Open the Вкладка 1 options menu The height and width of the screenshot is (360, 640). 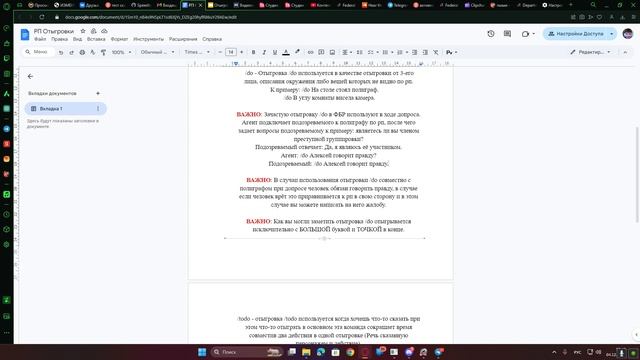(x=98, y=109)
